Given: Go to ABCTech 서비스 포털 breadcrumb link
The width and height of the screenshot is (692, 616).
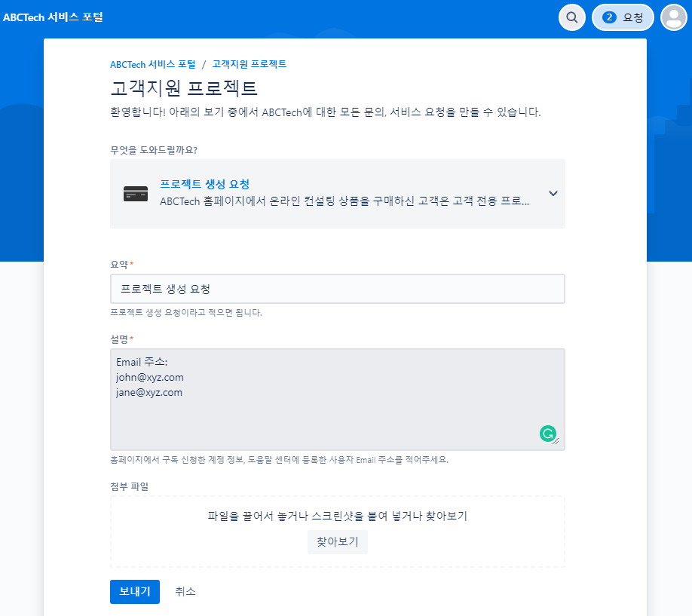Looking at the screenshot, I should click(x=153, y=65).
